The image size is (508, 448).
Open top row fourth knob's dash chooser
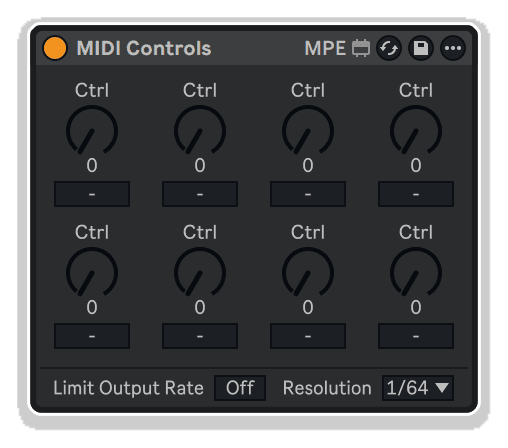[416, 194]
